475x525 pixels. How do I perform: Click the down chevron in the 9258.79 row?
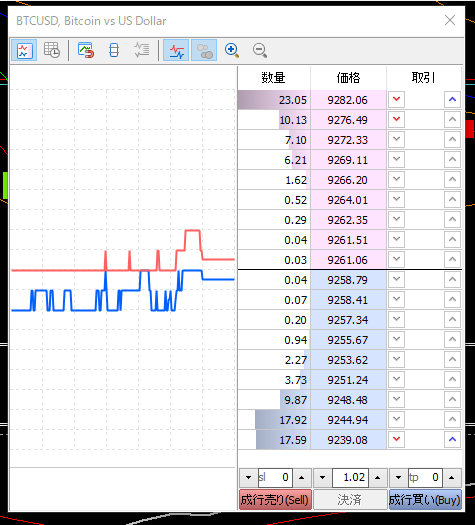397,279
